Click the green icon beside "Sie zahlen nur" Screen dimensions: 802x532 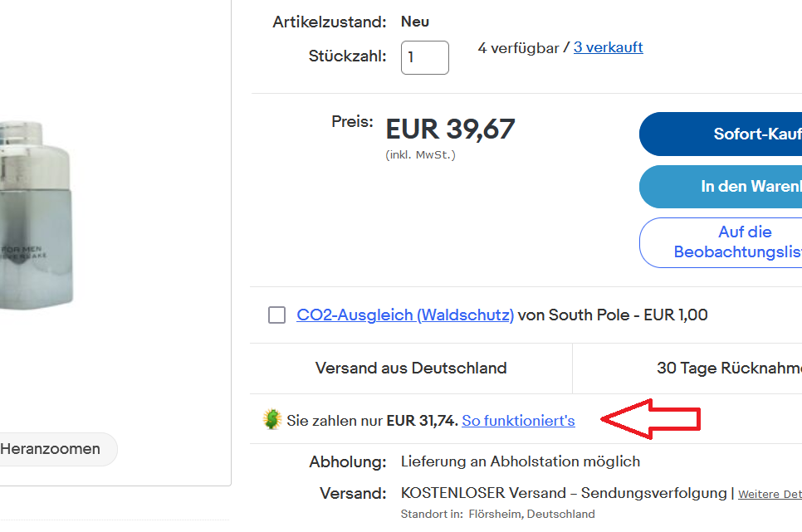pos(271,420)
